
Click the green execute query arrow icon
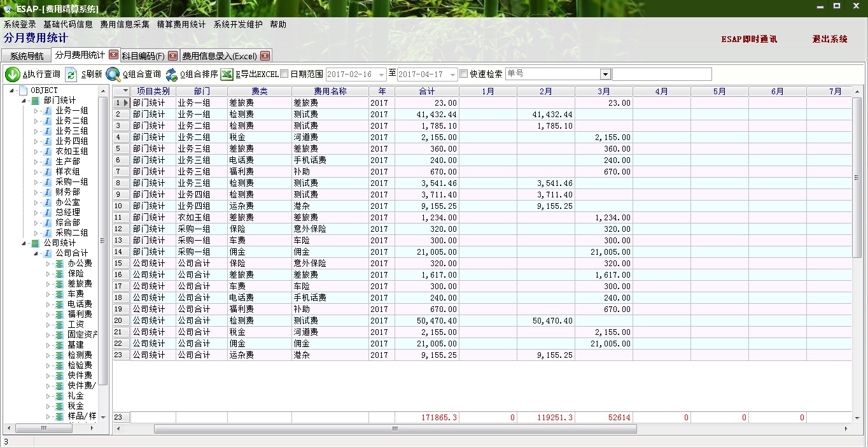(x=13, y=74)
